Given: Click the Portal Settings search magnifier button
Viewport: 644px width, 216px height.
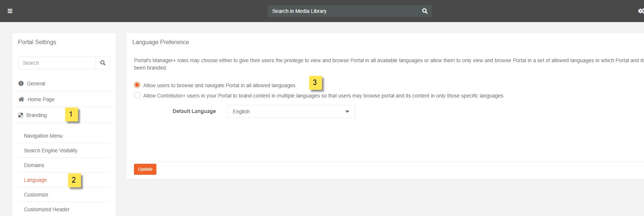Looking at the screenshot, I should (x=103, y=63).
